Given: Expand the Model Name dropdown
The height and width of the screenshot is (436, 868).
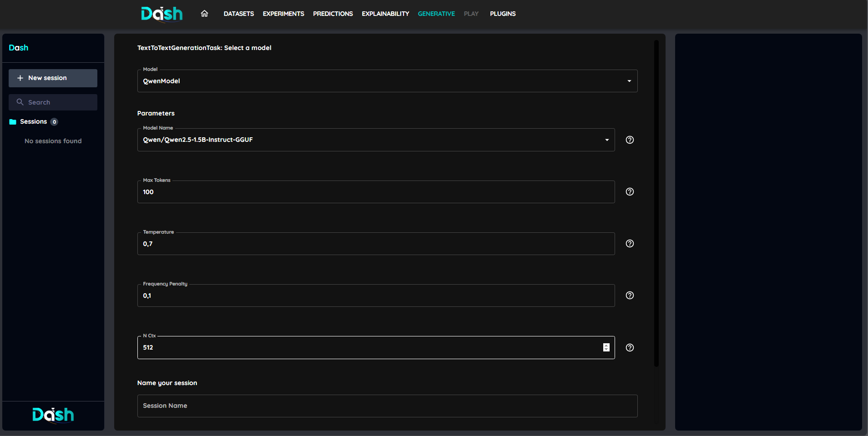Looking at the screenshot, I should pos(376,140).
